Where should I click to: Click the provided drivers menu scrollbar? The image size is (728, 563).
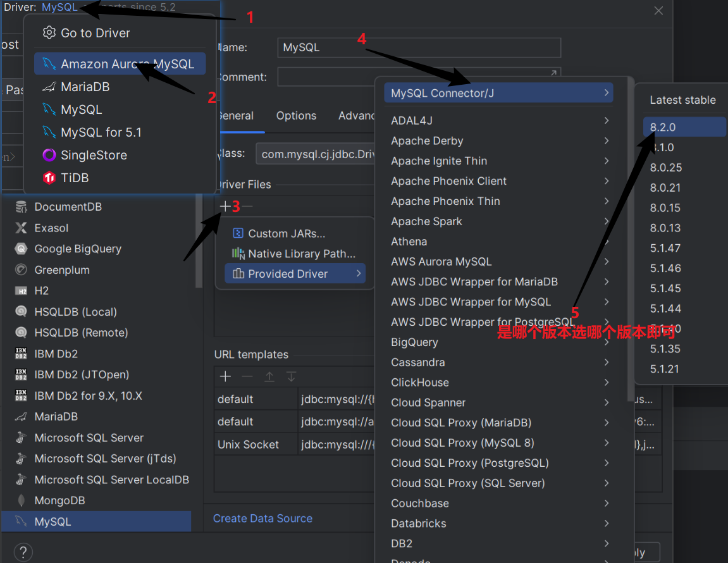[x=630, y=239]
